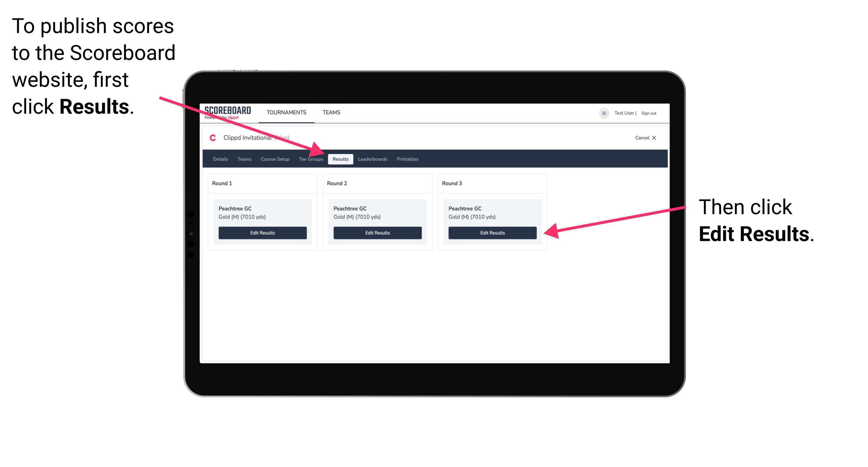Screen dimensions: 868x467
Task: Open the Printables tab
Action: point(407,159)
